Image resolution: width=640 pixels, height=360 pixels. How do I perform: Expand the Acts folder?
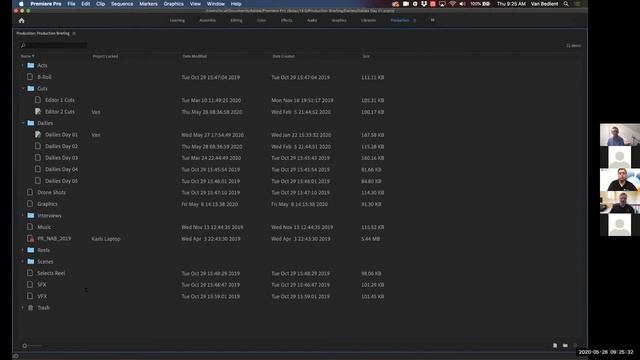(22, 65)
